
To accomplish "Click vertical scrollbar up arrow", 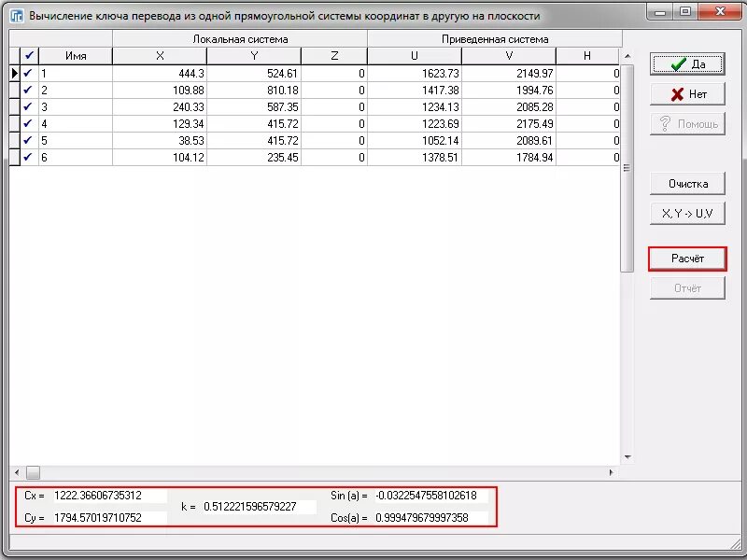I will (627, 56).
